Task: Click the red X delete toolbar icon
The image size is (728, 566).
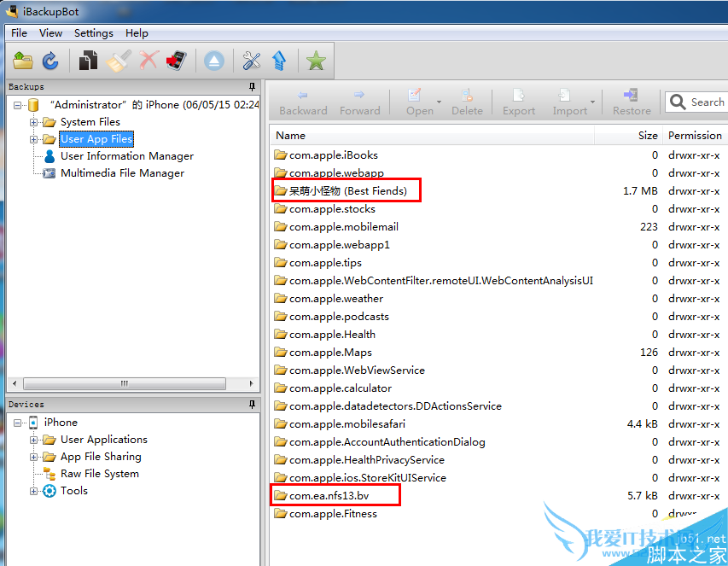Action: click(x=149, y=61)
